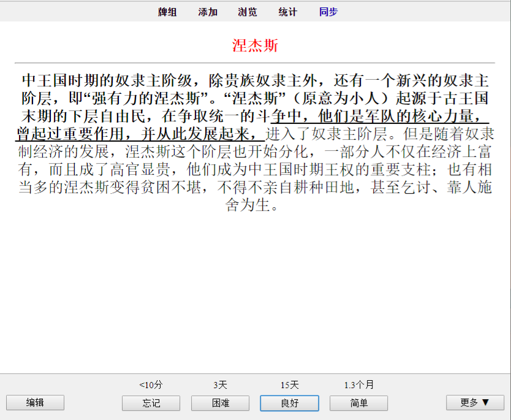Image resolution: width=511 pixels, height=420 pixels.
Task: Rate the card as 简单
Action: [x=359, y=403]
